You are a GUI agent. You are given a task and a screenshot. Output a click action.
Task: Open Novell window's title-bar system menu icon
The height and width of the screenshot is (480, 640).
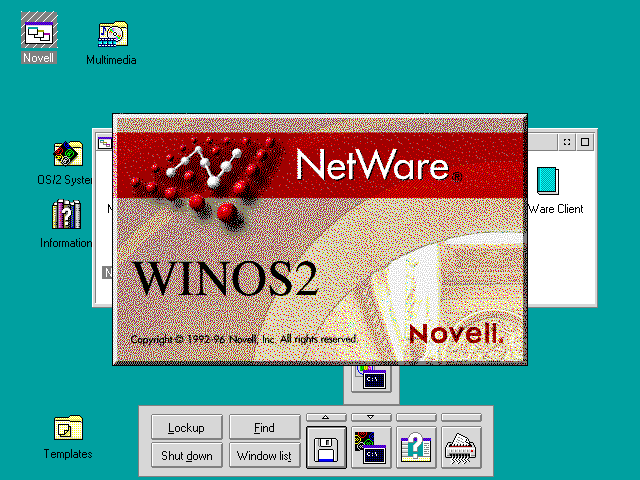click(x=105, y=142)
